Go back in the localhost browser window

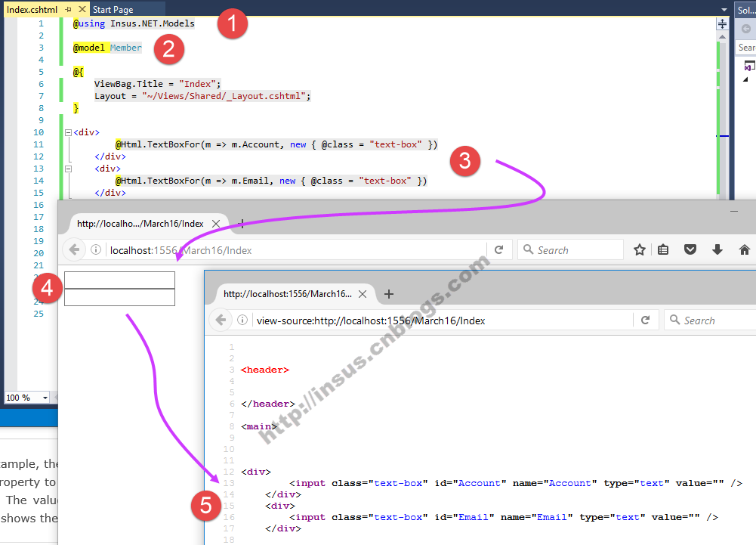(74, 249)
